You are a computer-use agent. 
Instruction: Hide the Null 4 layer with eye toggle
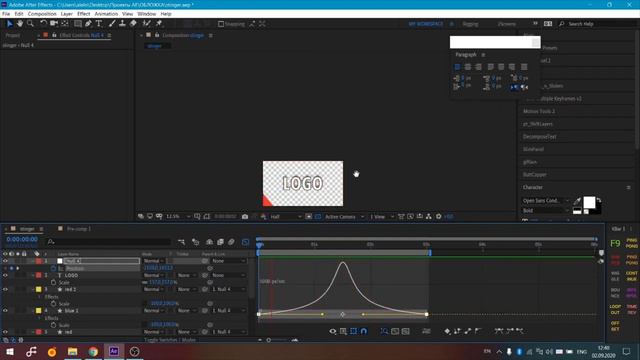coord(5,261)
